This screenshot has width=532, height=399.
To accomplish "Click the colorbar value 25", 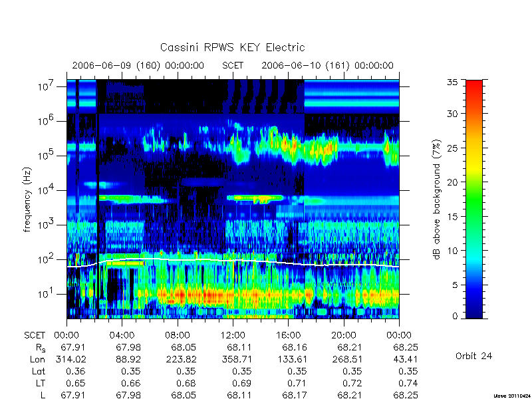I will tap(452, 148).
